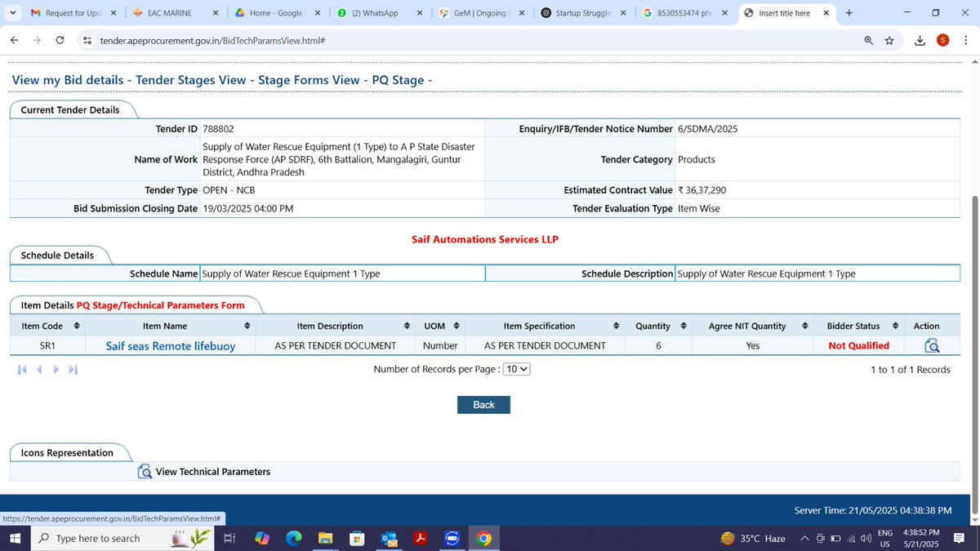Jump to last page of records

click(73, 370)
